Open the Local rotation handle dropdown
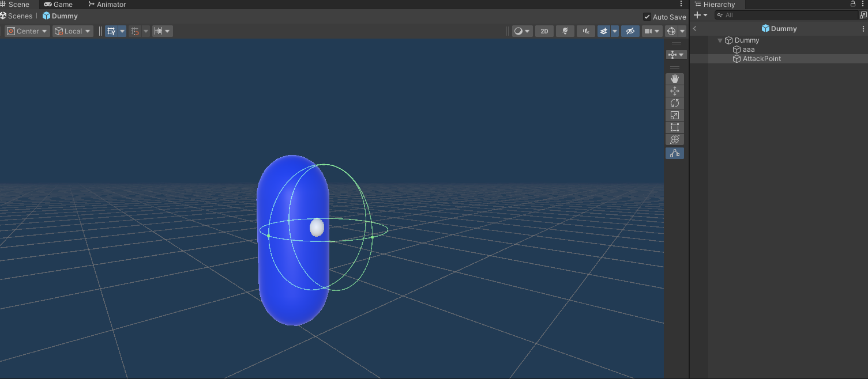 pyautogui.click(x=73, y=31)
